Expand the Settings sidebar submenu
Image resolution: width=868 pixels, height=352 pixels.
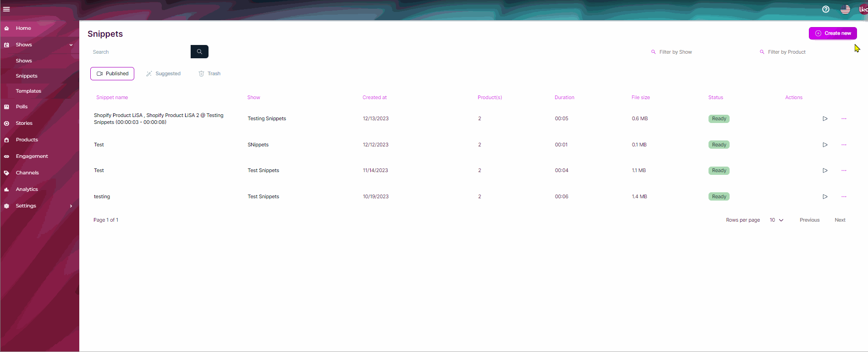click(71, 206)
